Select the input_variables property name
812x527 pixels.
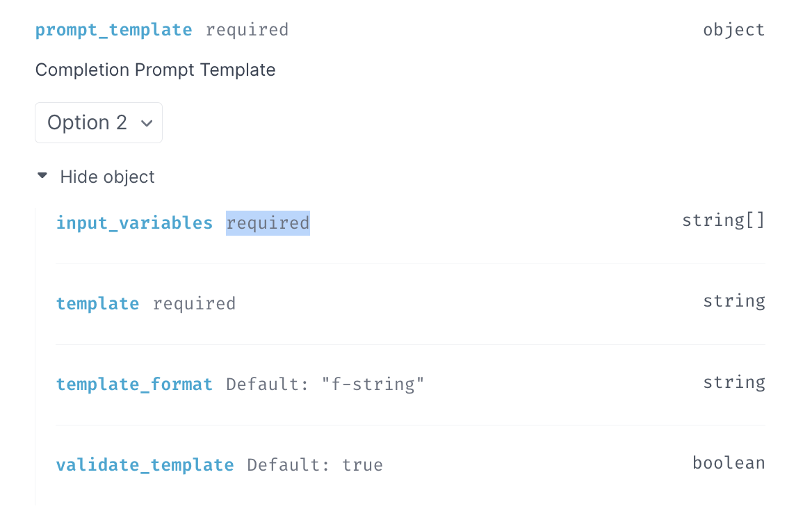tap(134, 222)
